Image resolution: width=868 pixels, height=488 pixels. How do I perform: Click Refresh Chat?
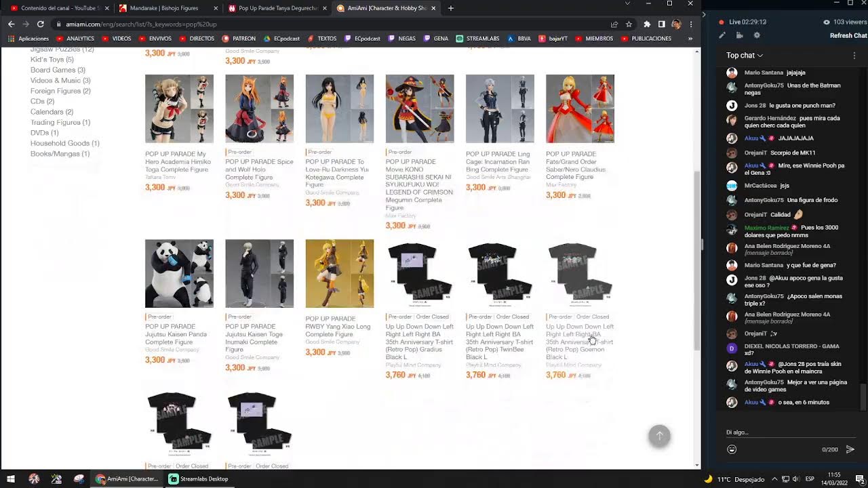coord(848,36)
